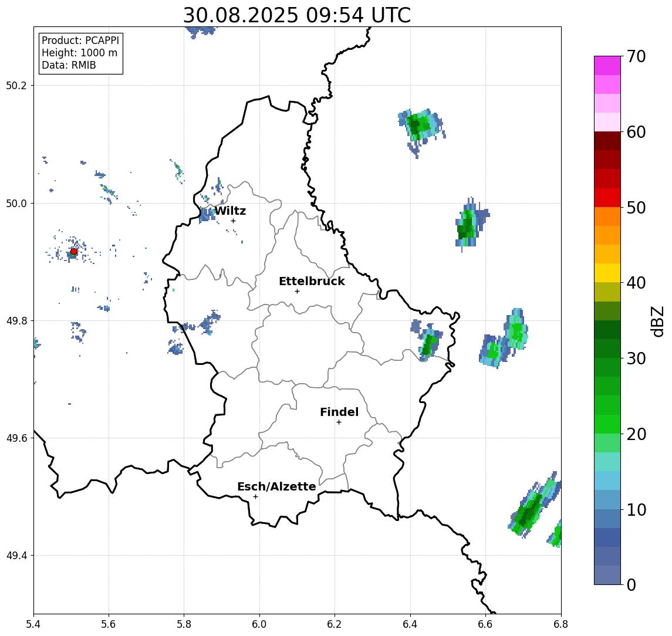Click the title 30.08.2025 09:54 UTC
This screenshot has height=636, width=672.
(297, 15)
